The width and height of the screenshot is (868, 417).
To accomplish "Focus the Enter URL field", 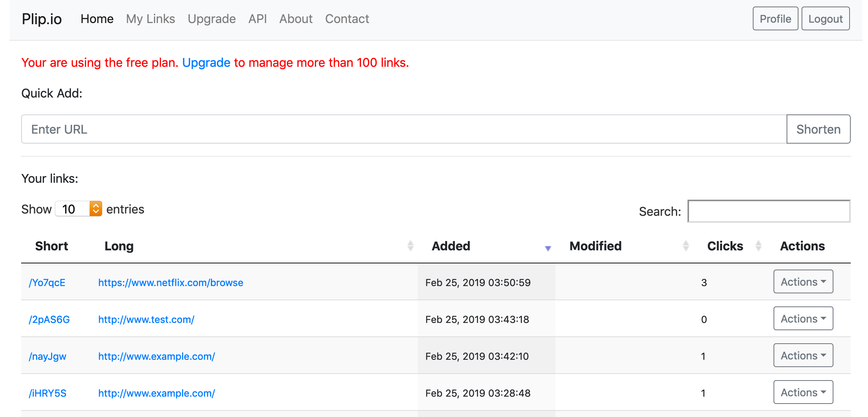I will [x=403, y=129].
